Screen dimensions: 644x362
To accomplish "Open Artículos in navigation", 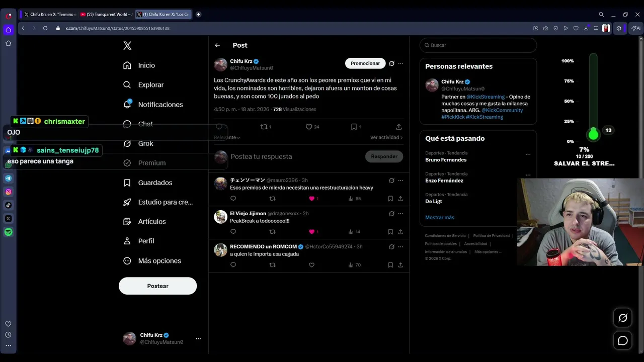I will pyautogui.click(x=144, y=222).
